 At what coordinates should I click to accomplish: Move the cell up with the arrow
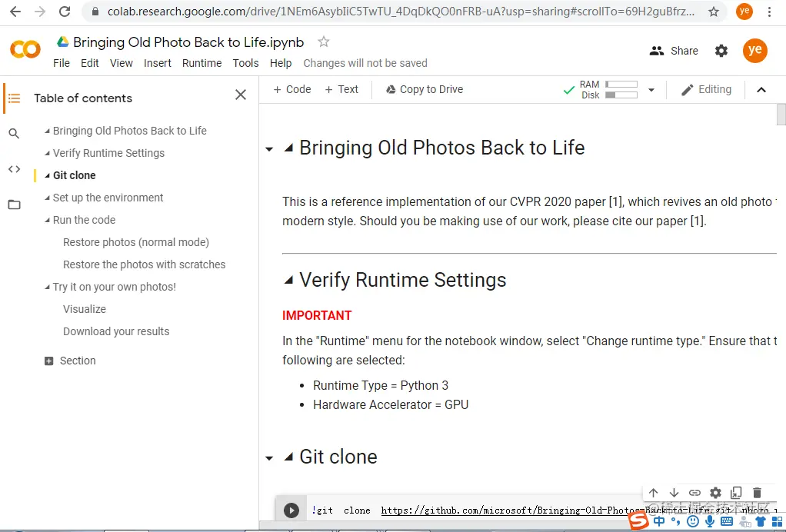(653, 493)
